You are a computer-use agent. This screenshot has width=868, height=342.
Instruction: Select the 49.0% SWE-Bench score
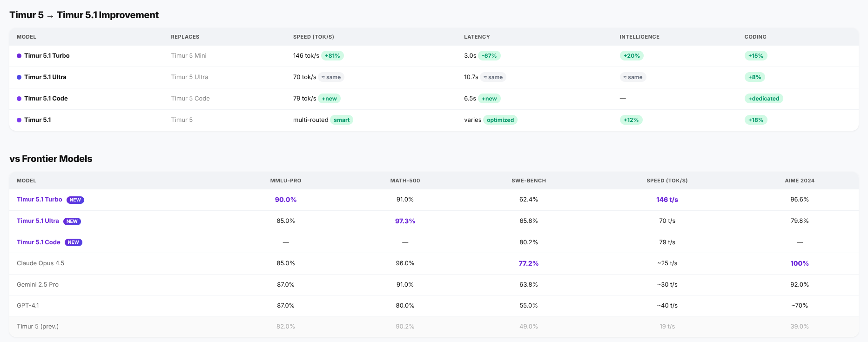click(x=529, y=327)
